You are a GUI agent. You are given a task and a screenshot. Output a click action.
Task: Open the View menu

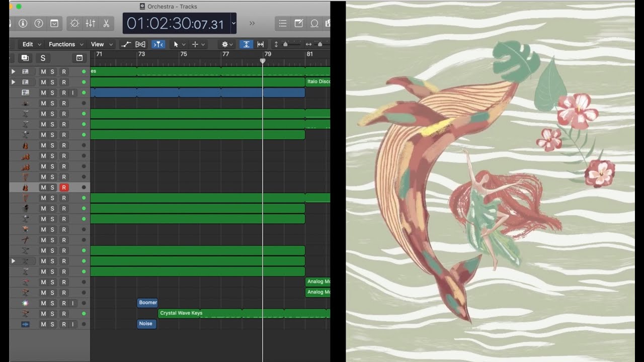(101, 44)
